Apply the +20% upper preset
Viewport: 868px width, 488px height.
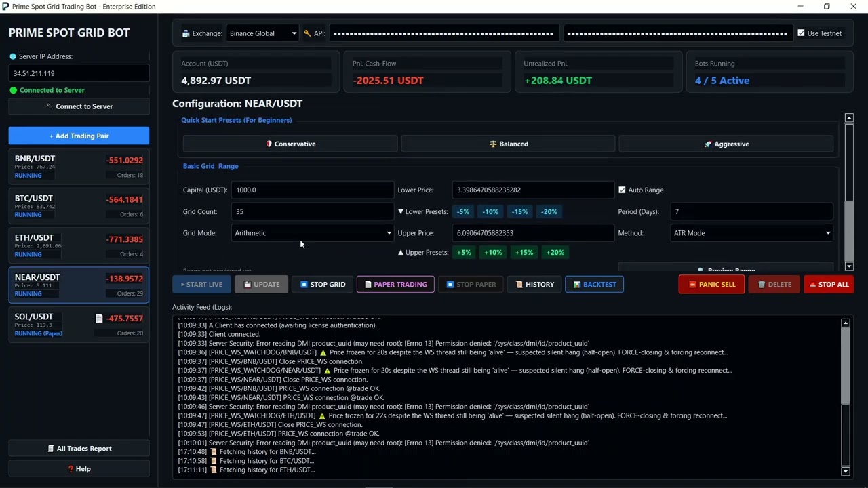tap(555, 252)
